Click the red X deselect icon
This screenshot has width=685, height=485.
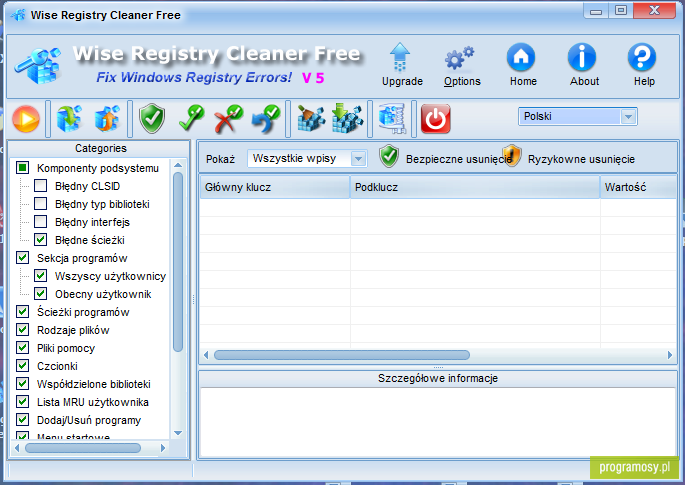point(228,118)
